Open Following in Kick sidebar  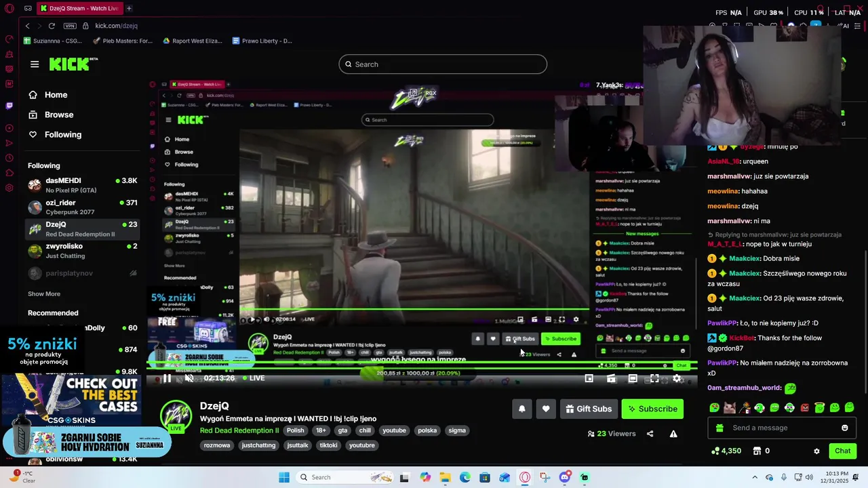point(54,134)
